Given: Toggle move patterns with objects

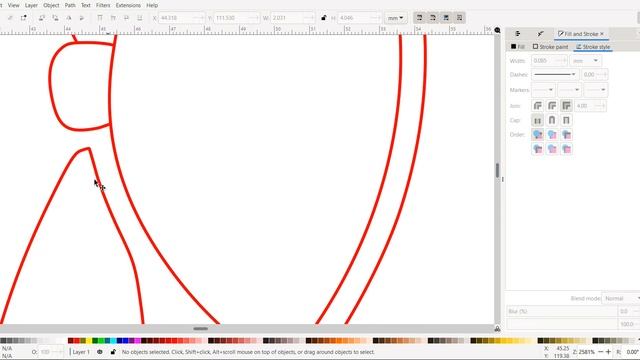Looking at the screenshot, I should [460, 18].
